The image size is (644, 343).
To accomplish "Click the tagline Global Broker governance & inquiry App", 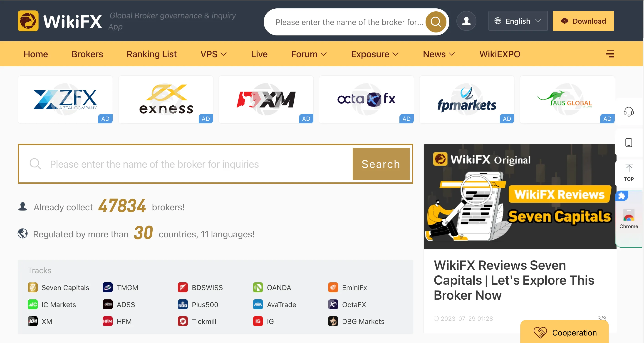I will point(172,21).
